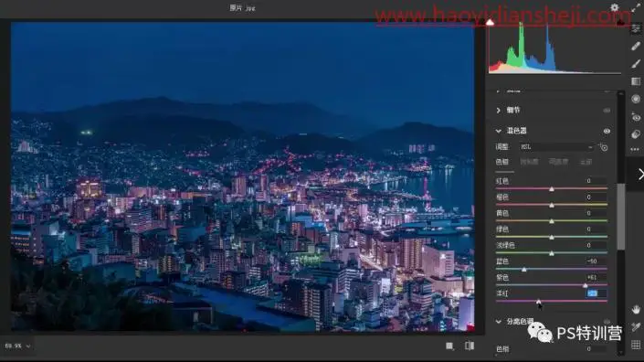Click the 混色器 panel title
644x362 pixels.
tap(516, 131)
